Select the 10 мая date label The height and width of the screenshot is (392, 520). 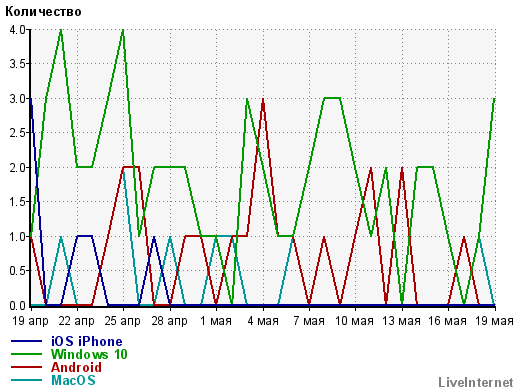(354, 321)
